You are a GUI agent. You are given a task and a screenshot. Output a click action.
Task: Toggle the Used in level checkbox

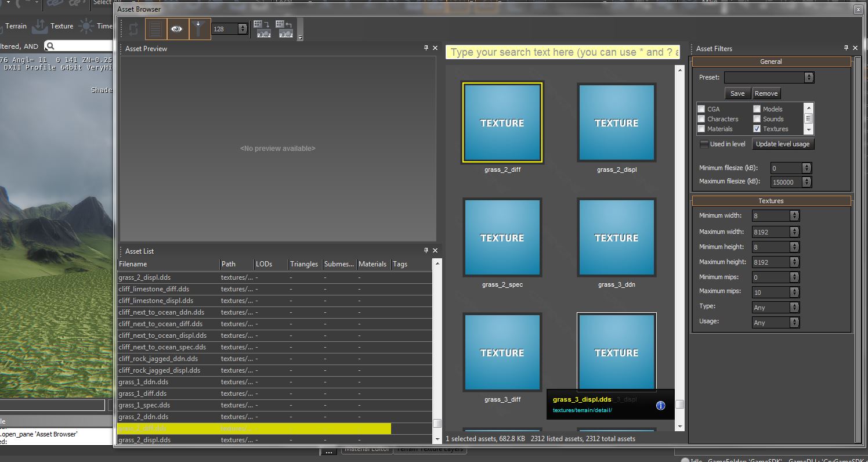704,144
